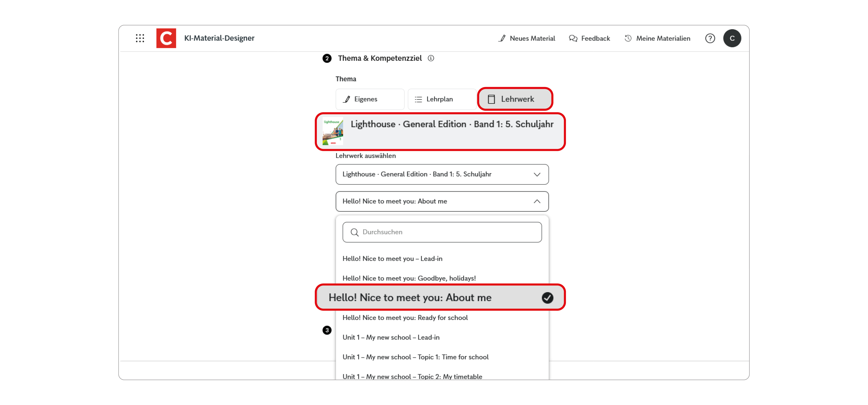Select the Eigenes topic option
The height and width of the screenshot is (405, 868).
[x=370, y=99]
